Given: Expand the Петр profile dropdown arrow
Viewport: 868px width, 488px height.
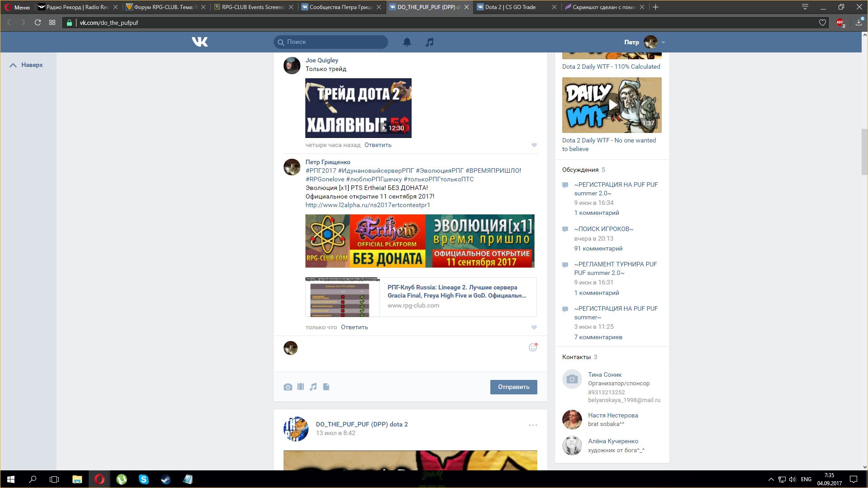Looking at the screenshot, I should (x=663, y=43).
